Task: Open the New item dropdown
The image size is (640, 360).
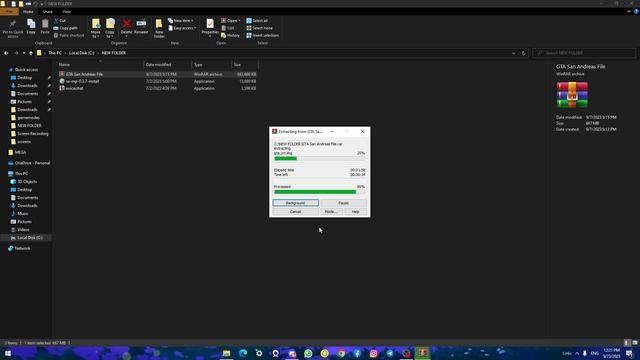Action: [x=181, y=20]
